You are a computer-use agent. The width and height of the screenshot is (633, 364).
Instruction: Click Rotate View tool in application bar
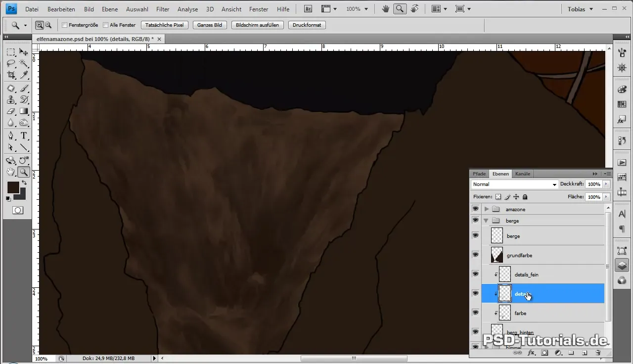pyautogui.click(x=414, y=9)
